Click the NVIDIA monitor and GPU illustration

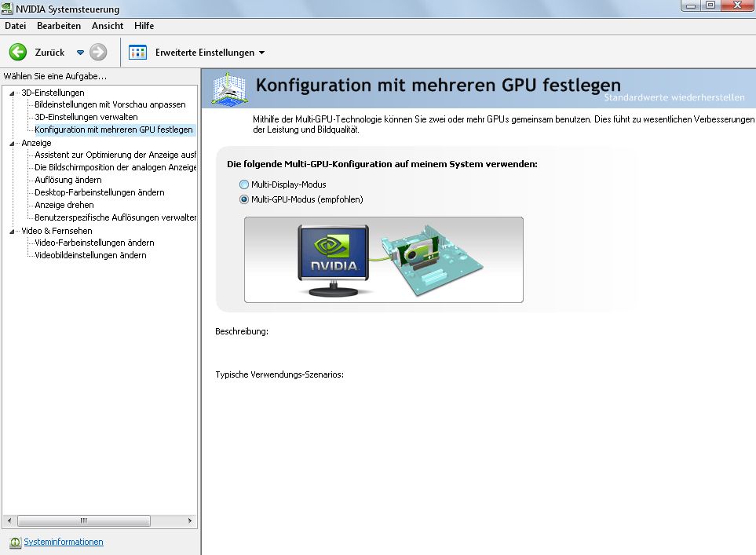click(384, 260)
